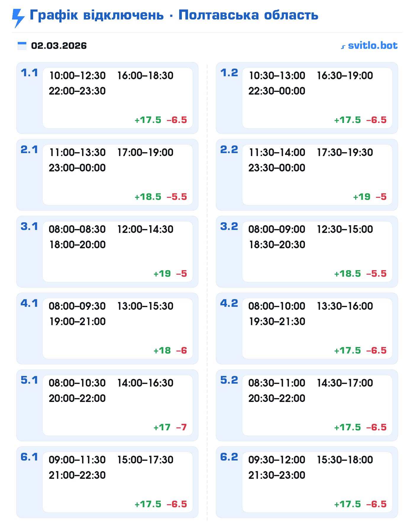Click the calendar icon beside the date
The height and width of the screenshot is (532, 414).
(22, 46)
